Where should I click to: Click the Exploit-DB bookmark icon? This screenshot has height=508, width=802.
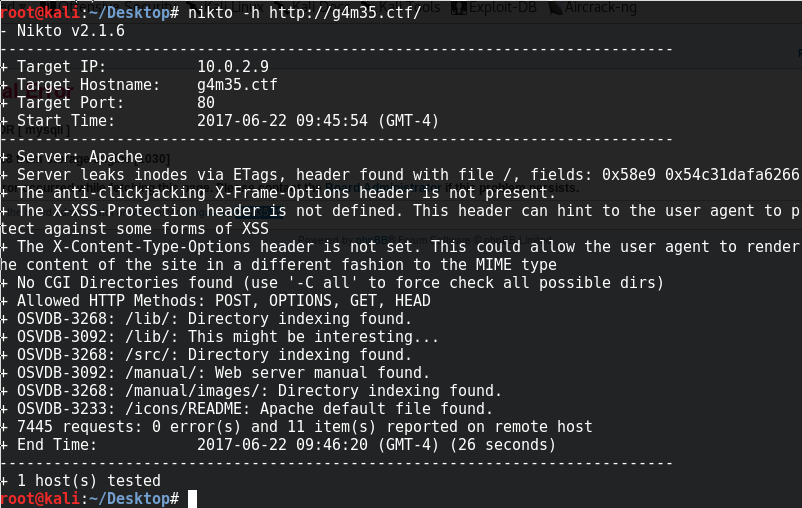pyautogui.click(x=459, y=7)
